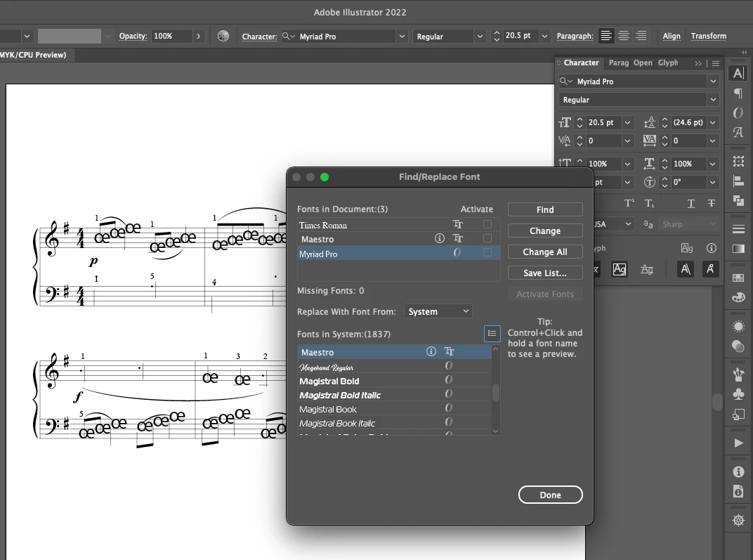This screenshot has height=560, width=753.
Task: Click the system fonts list scrollbar thumb
Action: click(x=496, y=392)
